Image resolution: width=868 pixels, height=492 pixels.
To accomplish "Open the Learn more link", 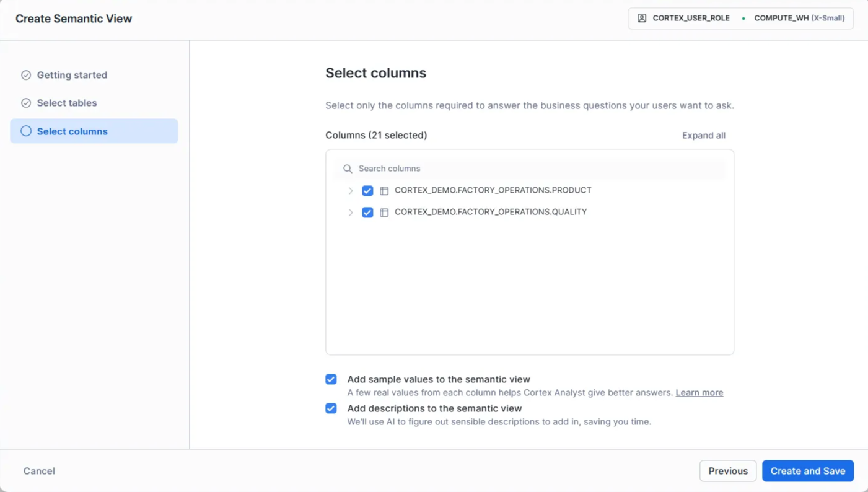I will point(699,393).
